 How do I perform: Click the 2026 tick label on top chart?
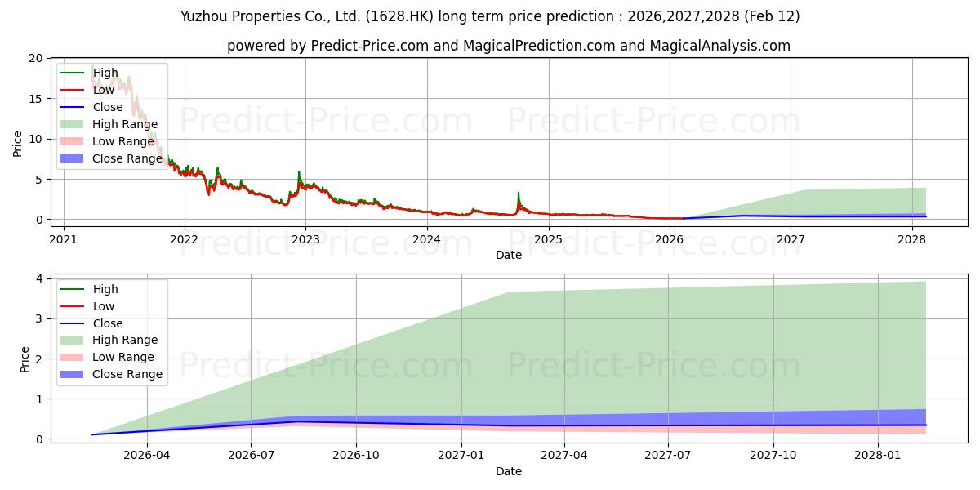coord(670,239)
